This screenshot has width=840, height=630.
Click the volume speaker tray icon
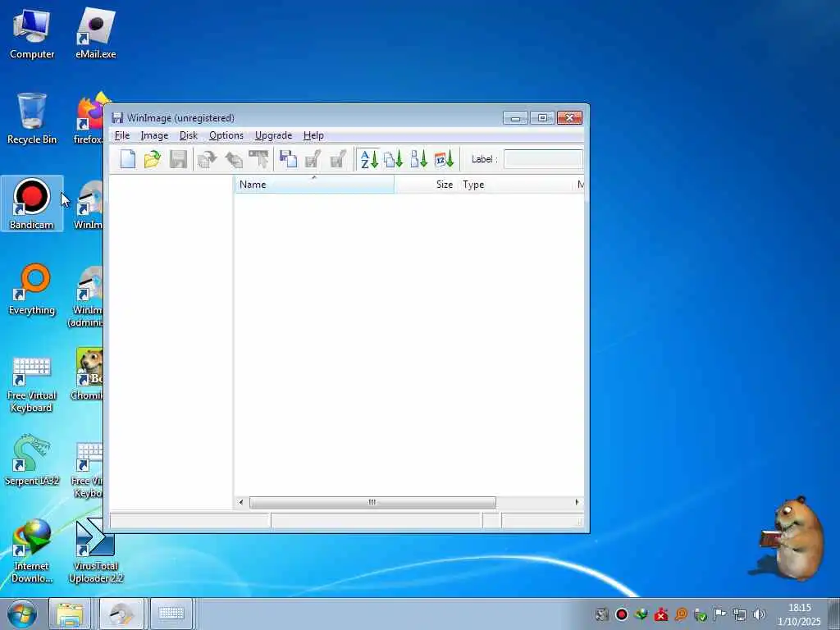click(x=759, y=614)
